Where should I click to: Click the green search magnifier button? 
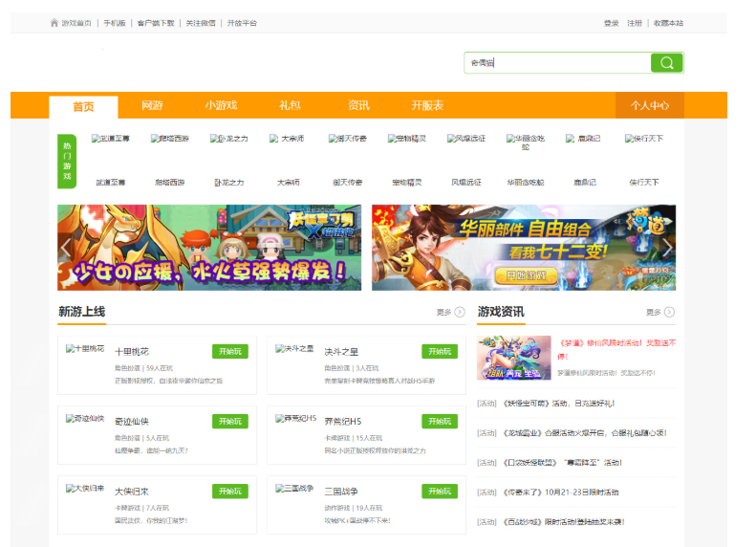[666, 63]
